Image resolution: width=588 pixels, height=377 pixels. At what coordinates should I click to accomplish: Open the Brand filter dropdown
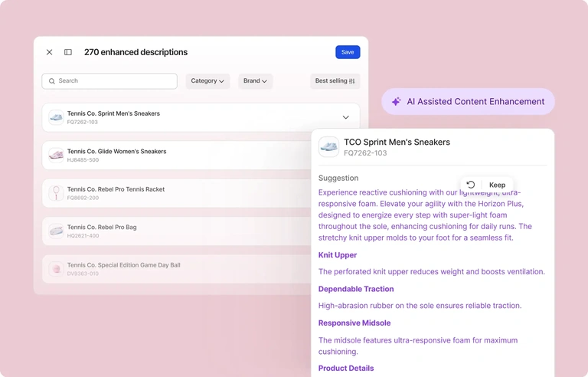(x=255, y=81)
